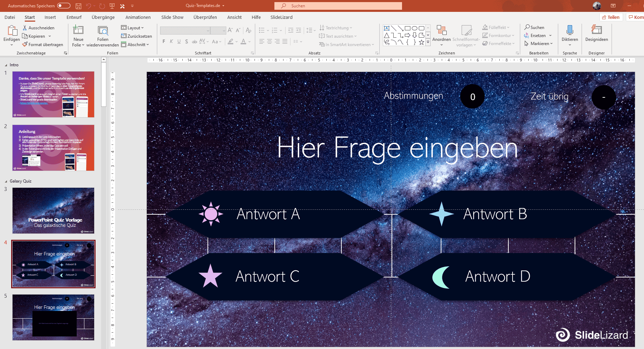Toggle bold F formatting
The width and height of the screenshot is (644, 349).
[164, 42]
